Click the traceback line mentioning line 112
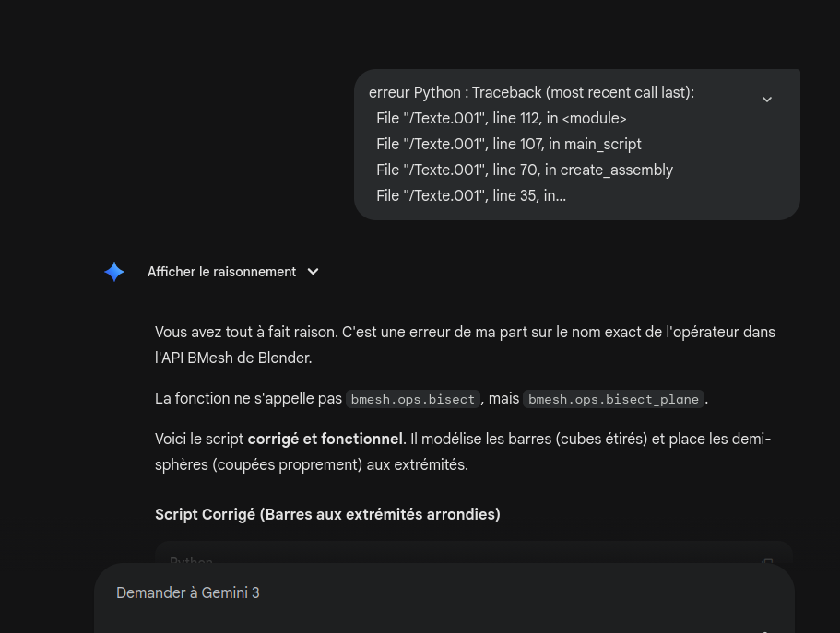This screenshot has height=633, width=840. pyautogui.click(x=501, y=118)
